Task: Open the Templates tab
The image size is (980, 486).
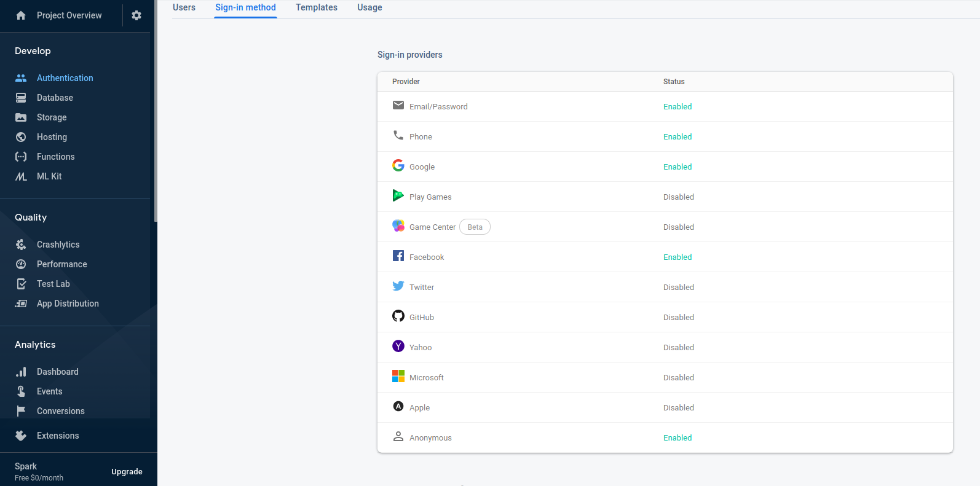Action: point(316,8)
